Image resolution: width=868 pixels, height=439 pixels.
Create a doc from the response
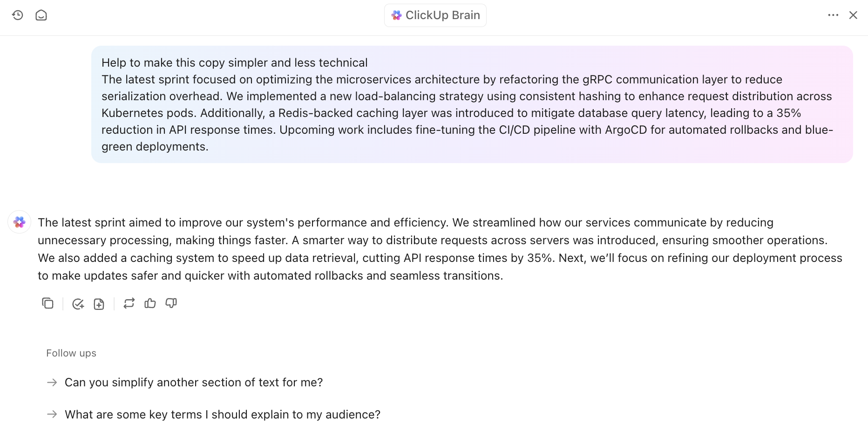99,304
